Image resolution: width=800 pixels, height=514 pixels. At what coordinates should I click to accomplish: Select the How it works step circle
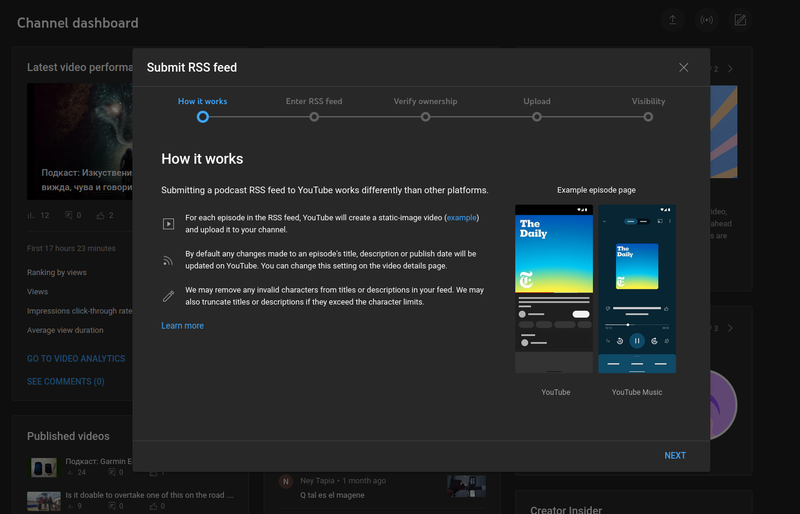point(202,117)
